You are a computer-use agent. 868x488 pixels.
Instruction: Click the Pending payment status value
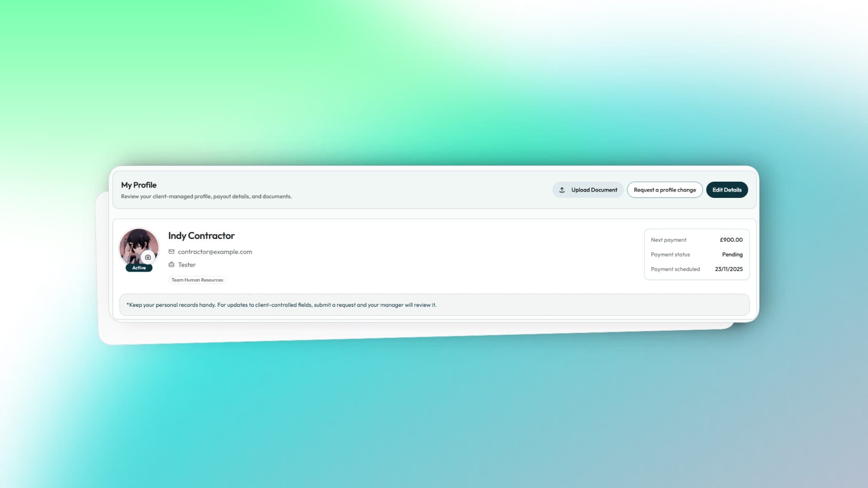point(732,254)
